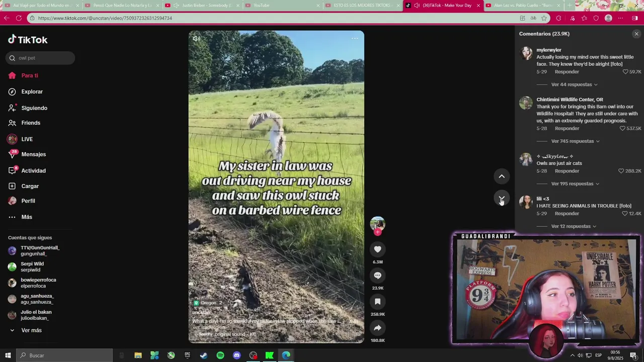This screenshot has width=644, height=362.
Task: Open the Explorar page
Action: click(25, 92)
